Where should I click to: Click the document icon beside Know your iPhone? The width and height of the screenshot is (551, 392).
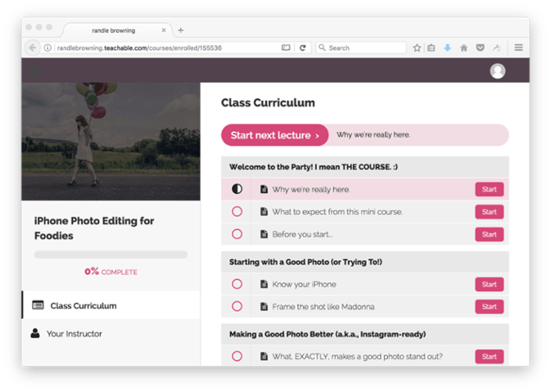pos(264,284)
